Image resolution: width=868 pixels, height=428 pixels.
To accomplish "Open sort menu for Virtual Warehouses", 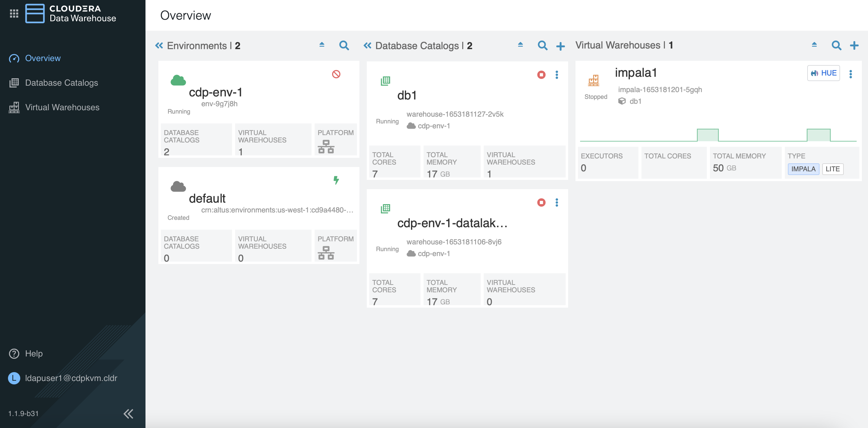I will tap(814, 45).
